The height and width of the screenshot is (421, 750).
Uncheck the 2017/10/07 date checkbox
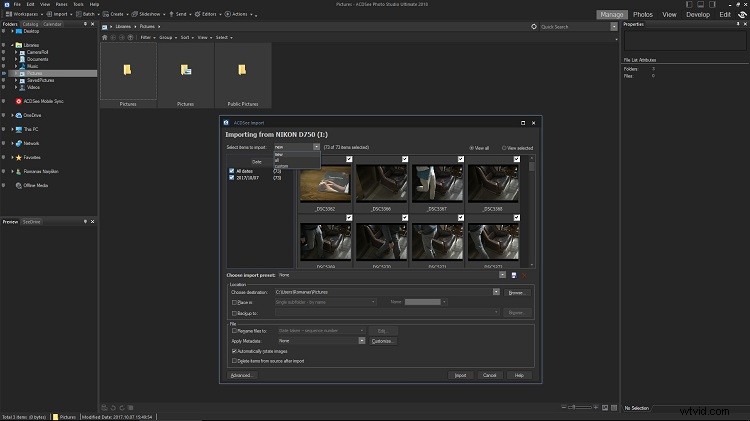click(x=232, y=177)
